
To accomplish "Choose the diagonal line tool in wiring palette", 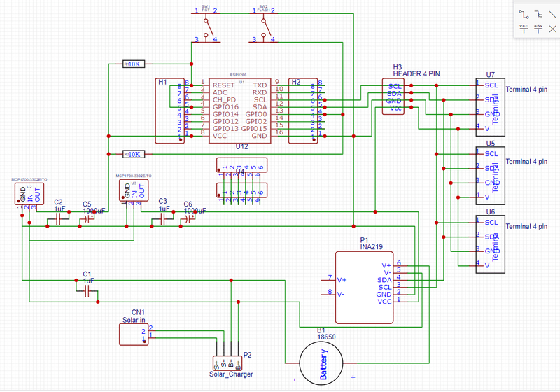I will 552,15.
